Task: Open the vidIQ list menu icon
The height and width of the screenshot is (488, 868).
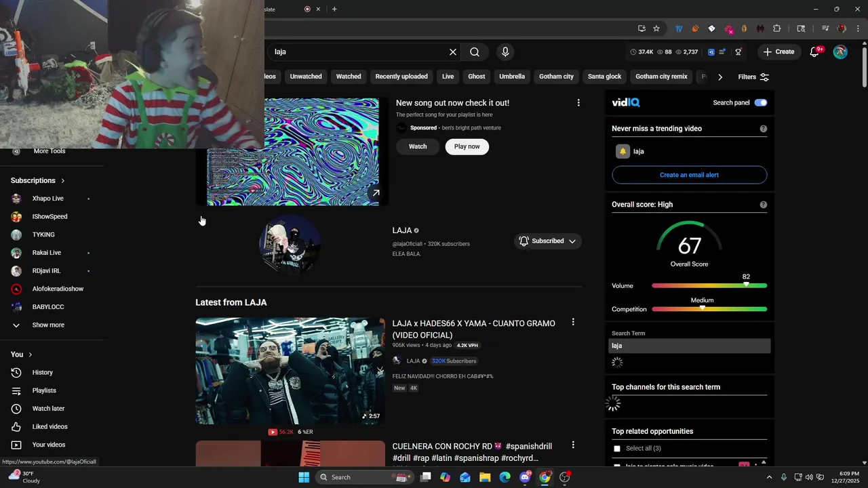Action: [722, 52]
